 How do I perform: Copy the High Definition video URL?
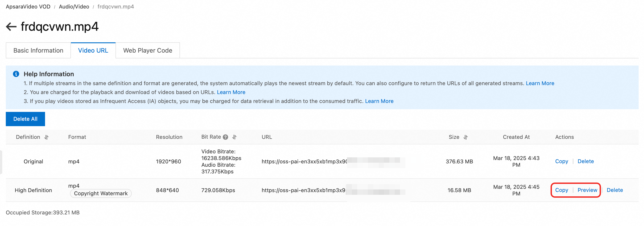point(561,190)
